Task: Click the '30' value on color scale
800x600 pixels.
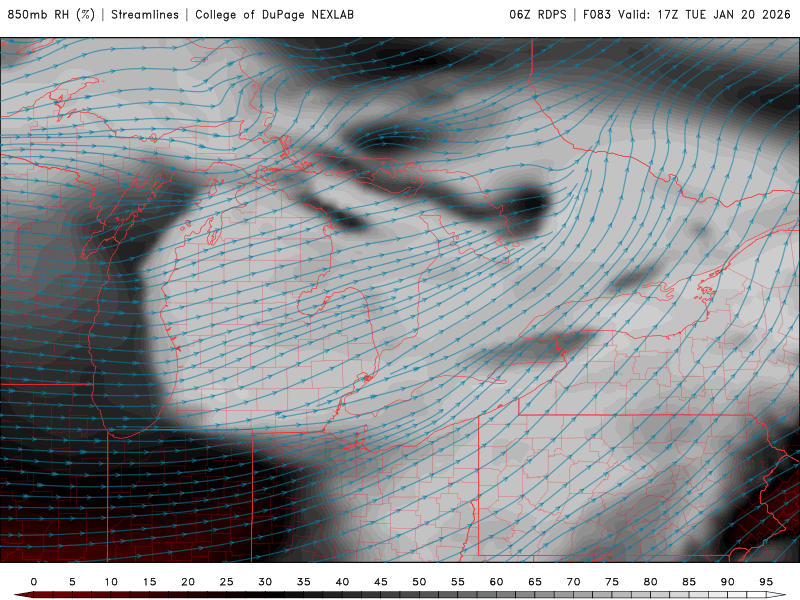Action: [x=265, y=582]
